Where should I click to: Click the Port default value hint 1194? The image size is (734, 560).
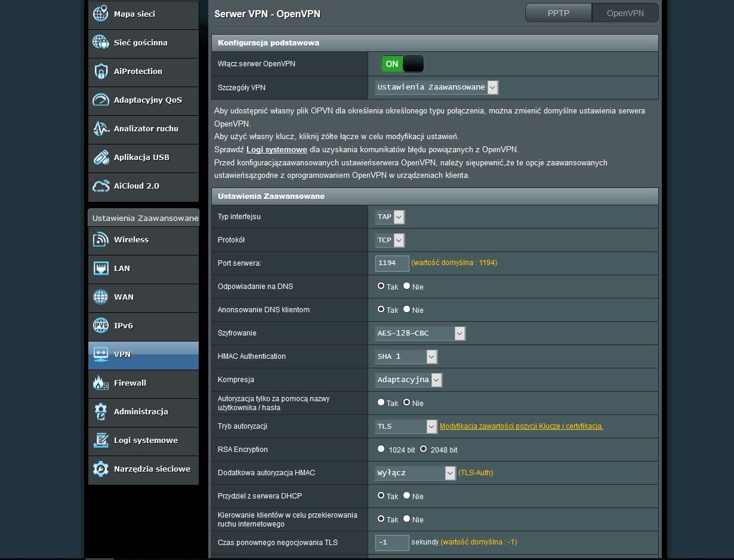coord(454,263)
